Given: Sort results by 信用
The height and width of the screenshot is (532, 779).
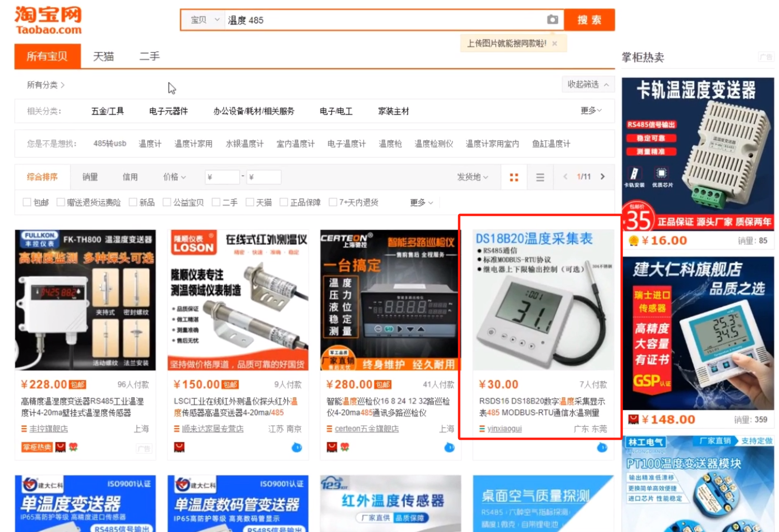Looking at the screenshot, I should tap(130, 177).
